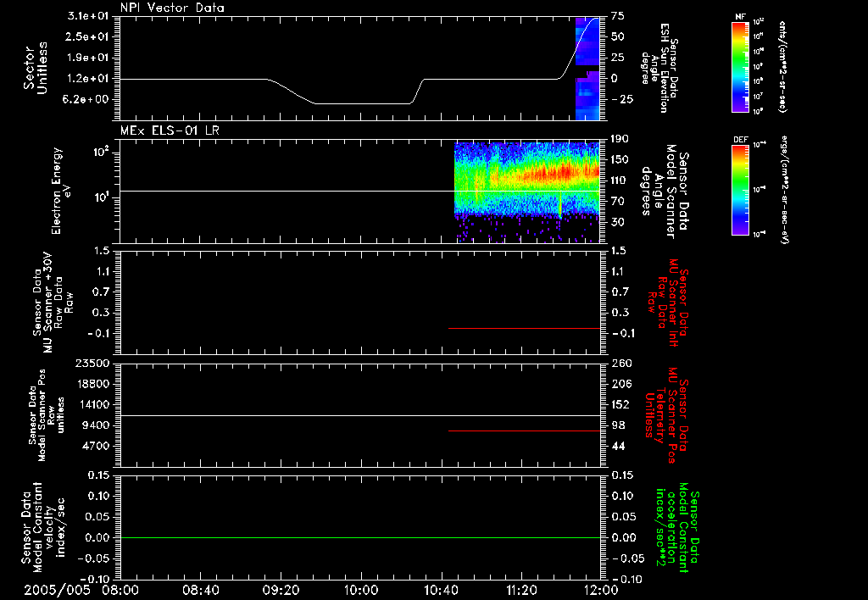Click the 09:20 time axis label
The width and height of the screenshot is (868, 600).
(x=281, y=590)
